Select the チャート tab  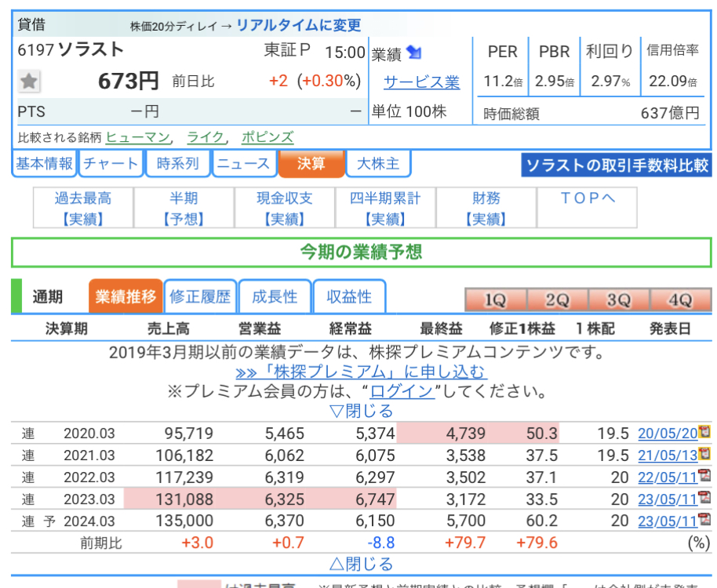[x=111, y=164]
